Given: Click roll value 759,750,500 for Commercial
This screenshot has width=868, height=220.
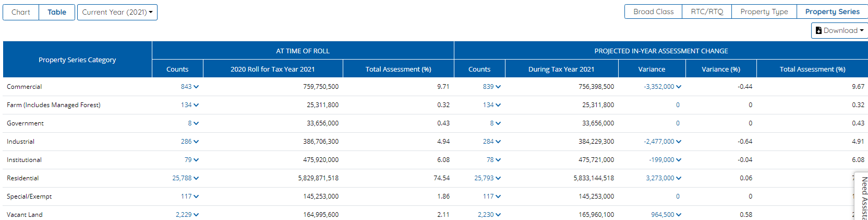Looking at the screenshot, I should [x=321, y=87].
